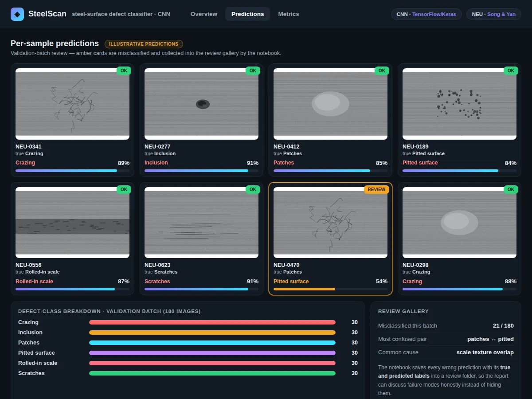532x399 pixels.
Task: Click the OK badge on NEU-0298
Action: [x=511, y=189]
